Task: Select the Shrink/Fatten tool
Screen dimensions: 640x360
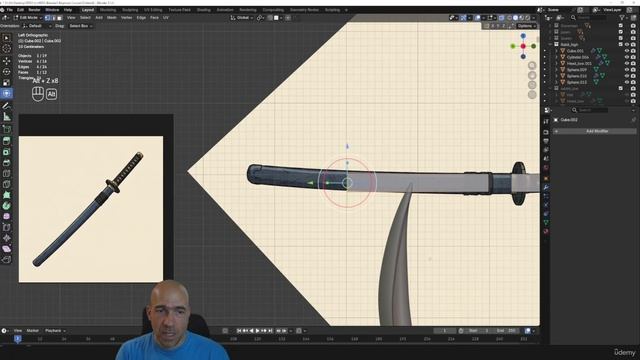Action: (x=7, y=238)
